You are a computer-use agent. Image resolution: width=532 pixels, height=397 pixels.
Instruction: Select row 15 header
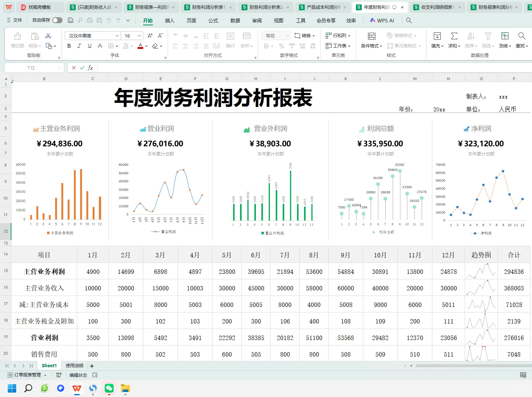click(x=6, y=271)
